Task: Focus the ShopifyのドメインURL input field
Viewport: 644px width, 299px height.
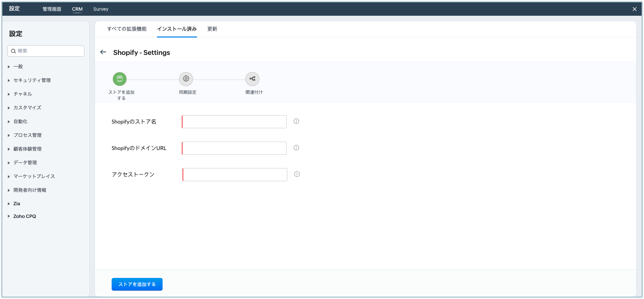Action: click(234, 148)
